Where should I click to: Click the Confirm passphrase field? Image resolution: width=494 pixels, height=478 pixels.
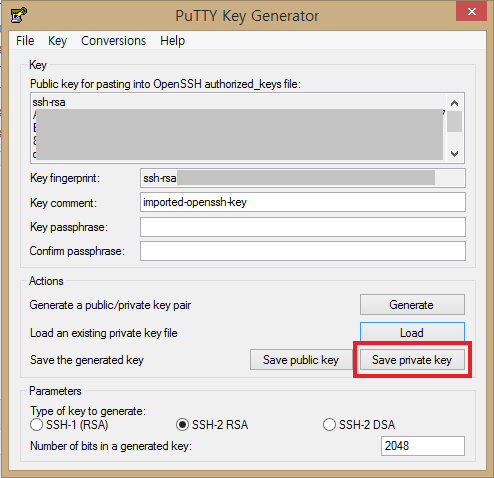[x=303, y=251]
